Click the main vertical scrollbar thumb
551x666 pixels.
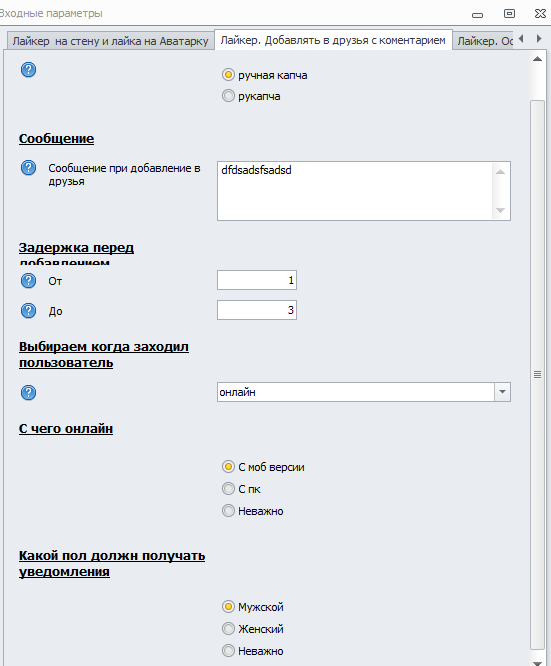click(537, 375)
